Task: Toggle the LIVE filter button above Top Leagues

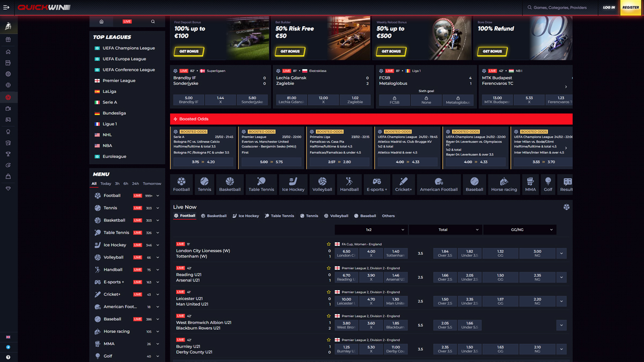Action: pyautogui.click(x=127, y=21)
